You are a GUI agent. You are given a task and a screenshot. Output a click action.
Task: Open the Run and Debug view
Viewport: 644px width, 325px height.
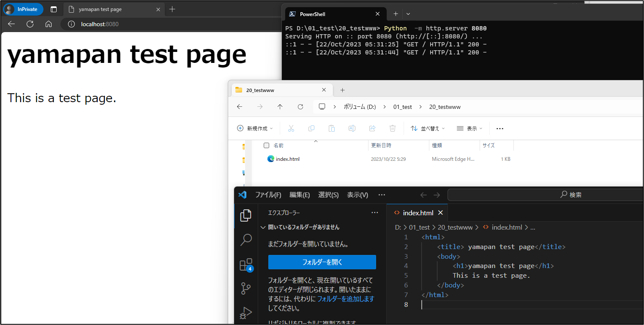point(246,312)
